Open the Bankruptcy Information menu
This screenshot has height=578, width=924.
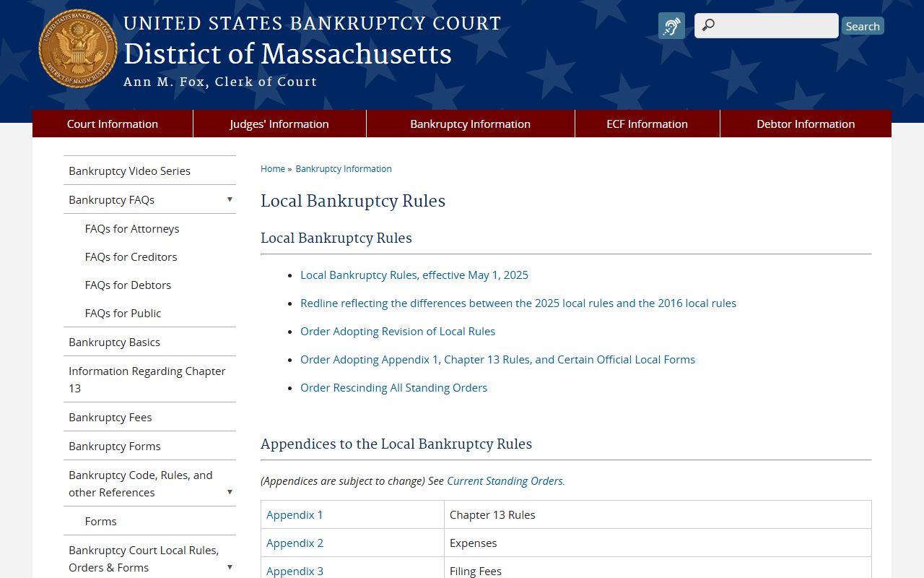pos(470,124)
